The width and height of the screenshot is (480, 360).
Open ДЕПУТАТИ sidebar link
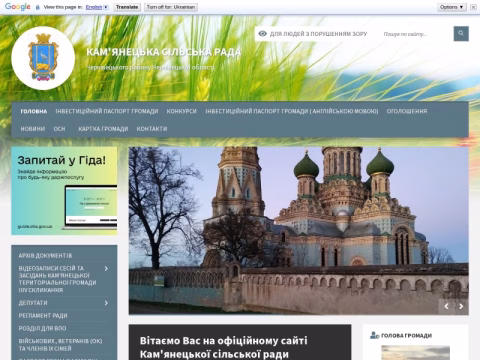pos(33,303)
